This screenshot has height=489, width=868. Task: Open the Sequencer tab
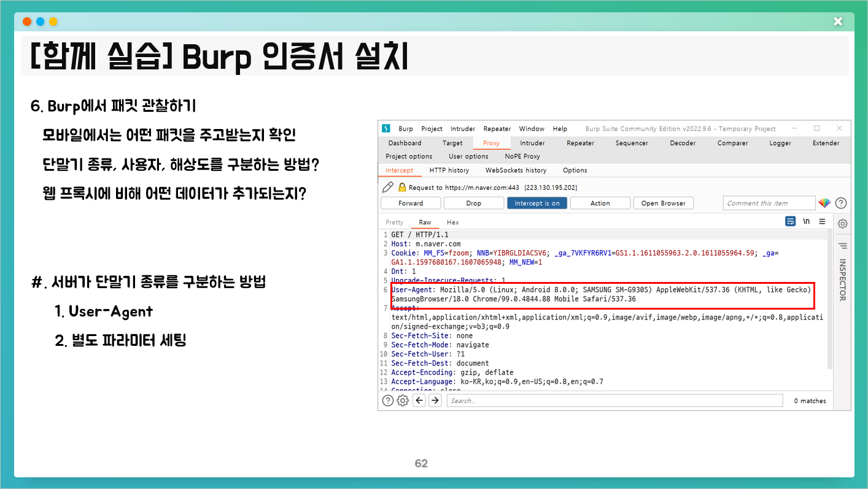pos(632,143)
